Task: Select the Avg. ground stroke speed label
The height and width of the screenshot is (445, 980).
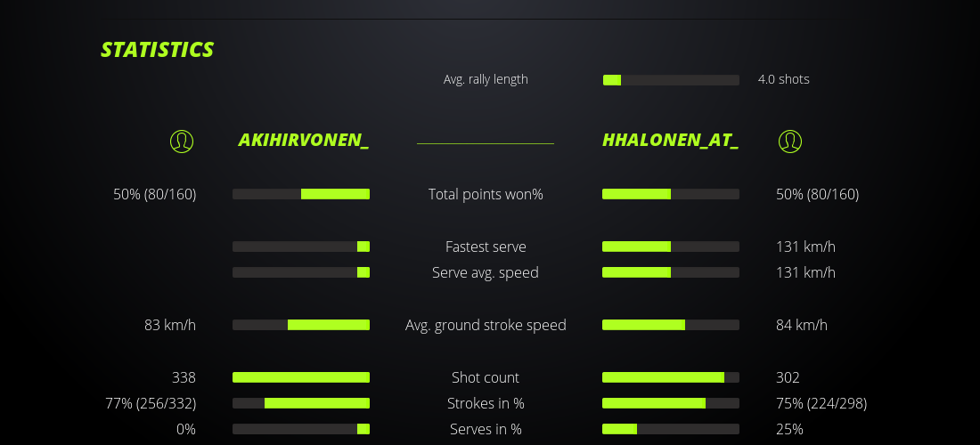Action: coord(486,325)
